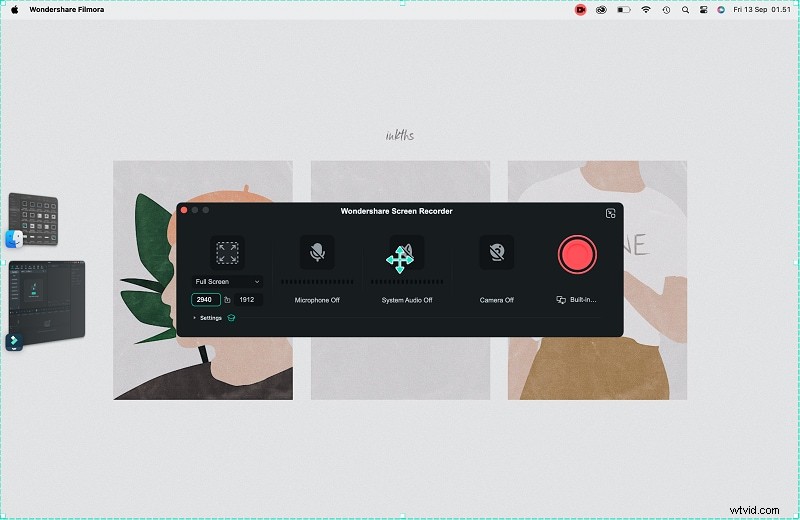Click the aspect ratio lock icon
The width and height of the screenshot is (800, 520).
tap(227, 299)
